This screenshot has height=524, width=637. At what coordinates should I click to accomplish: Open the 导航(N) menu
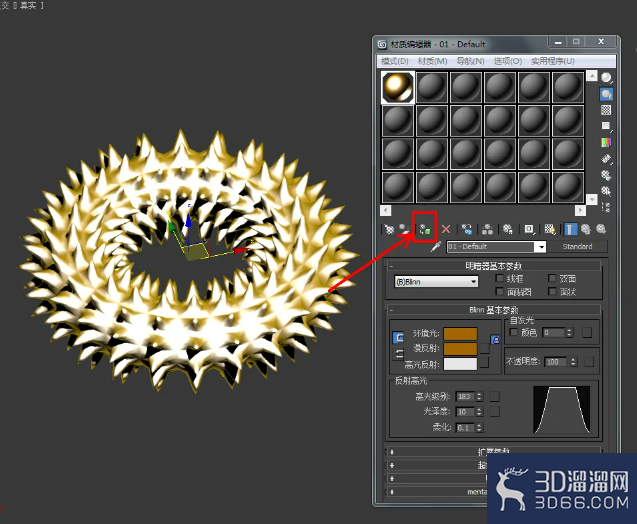470,61
